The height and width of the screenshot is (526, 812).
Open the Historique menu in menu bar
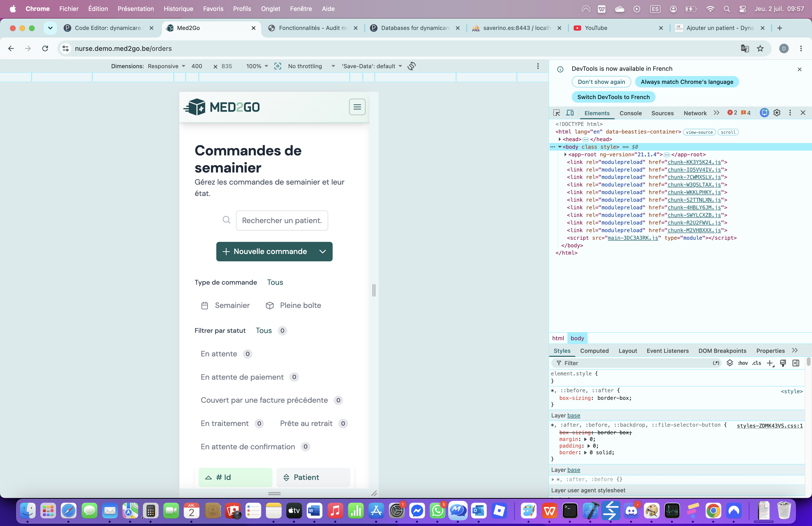(x=178, y=9)
